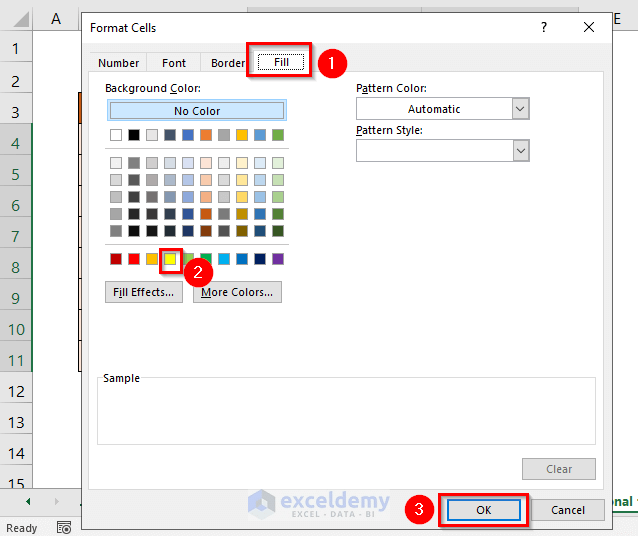The image size is (638, 536).
Task: Pick the purple standard color swatch
Action: point(278,259)
